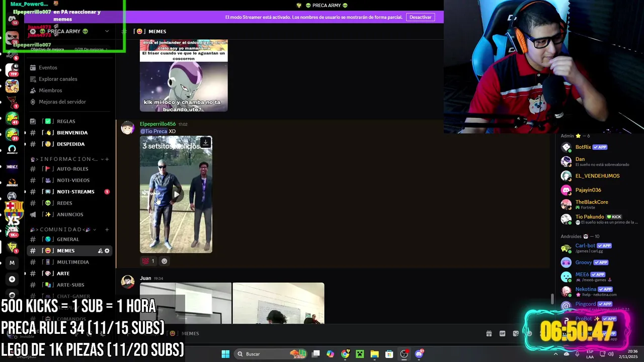Add channel to COMUNIDAD category plus icon

(x=107, y=229)
